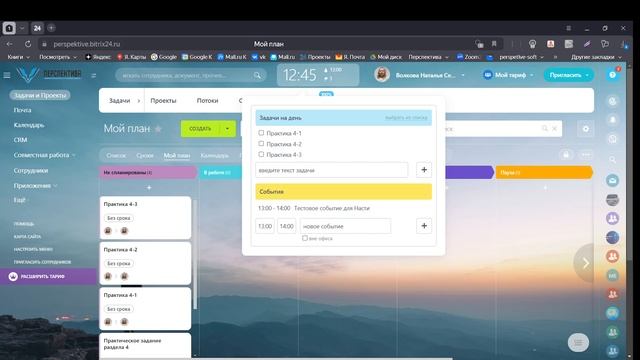This screenshot has width=640, height=360.
Task: Open the hamburger menu in left sidebar
Action: pyautogui.click(x=7, y=75)
